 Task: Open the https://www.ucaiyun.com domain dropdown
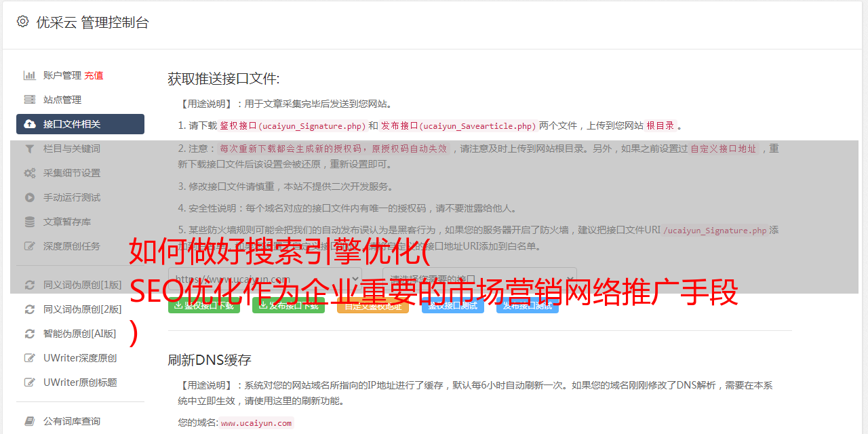[265, 279]
